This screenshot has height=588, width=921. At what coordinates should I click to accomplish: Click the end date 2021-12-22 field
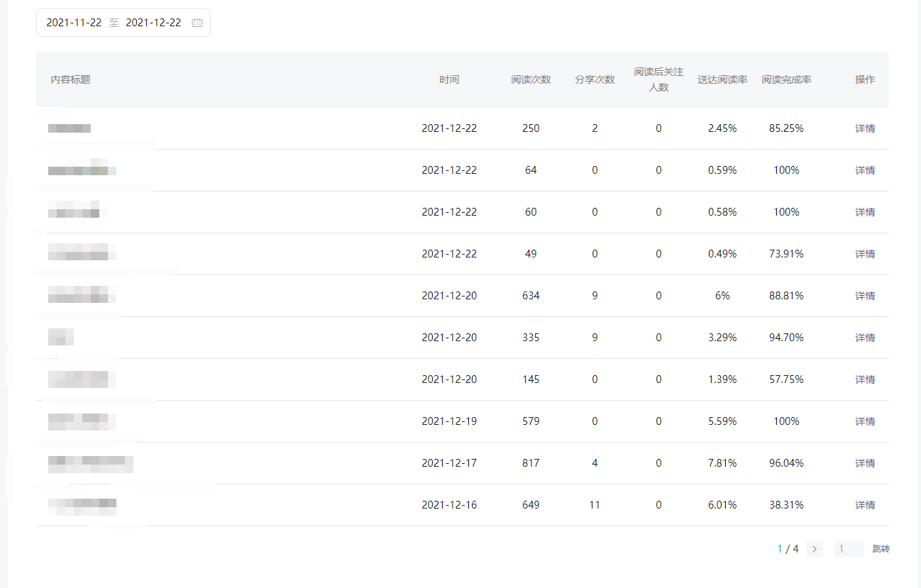[153, 23]
